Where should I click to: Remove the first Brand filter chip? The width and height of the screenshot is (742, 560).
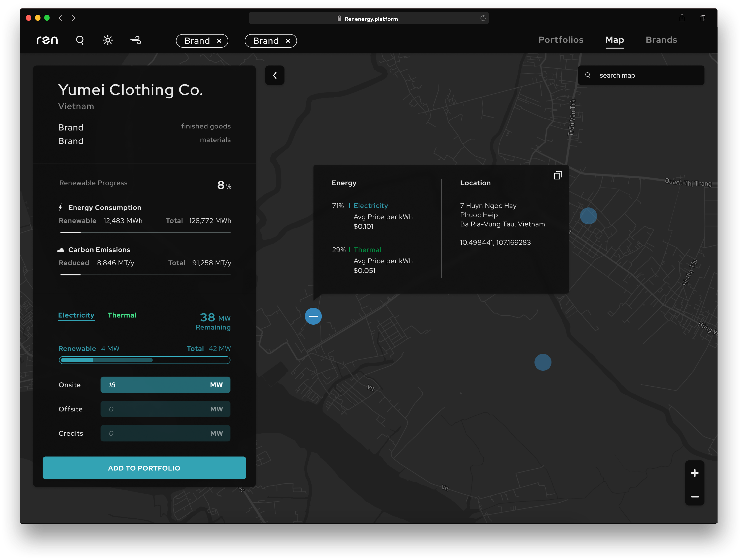pos(219,41)
